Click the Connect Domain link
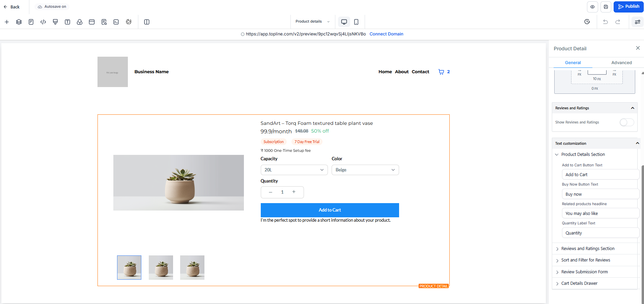 pyautogui.click(x=386, y=34)
